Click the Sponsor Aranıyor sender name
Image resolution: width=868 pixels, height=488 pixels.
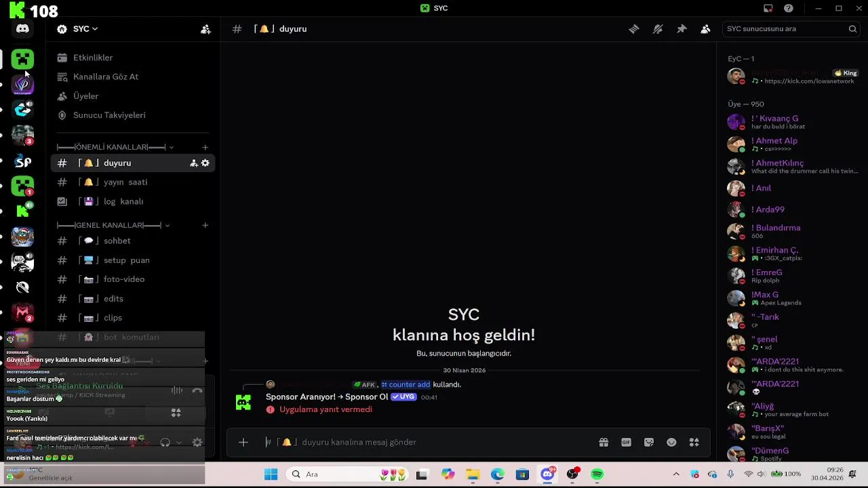pos(327,397)
